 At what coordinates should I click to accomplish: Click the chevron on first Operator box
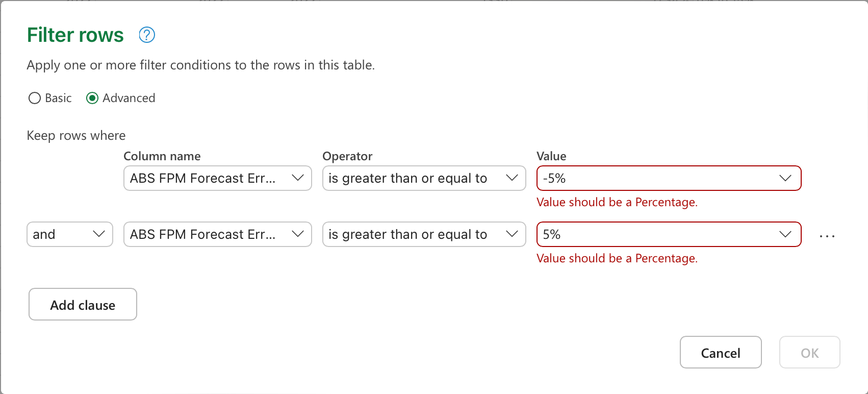click(513, 178)
